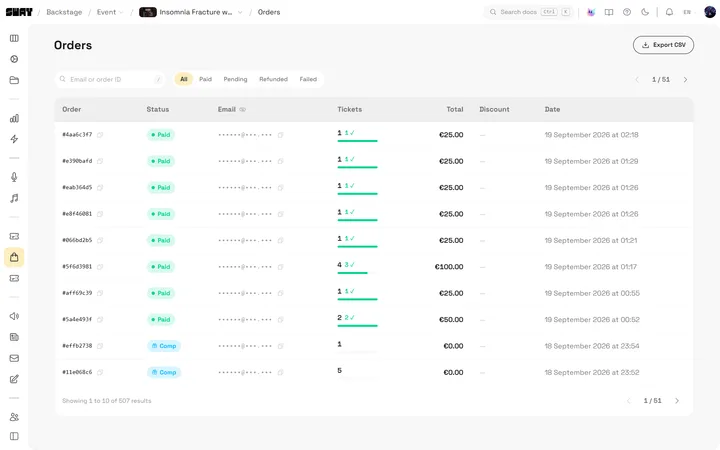Click the Comp status badge of #effb2738
The image size is (720, 450).
[164, 346]
